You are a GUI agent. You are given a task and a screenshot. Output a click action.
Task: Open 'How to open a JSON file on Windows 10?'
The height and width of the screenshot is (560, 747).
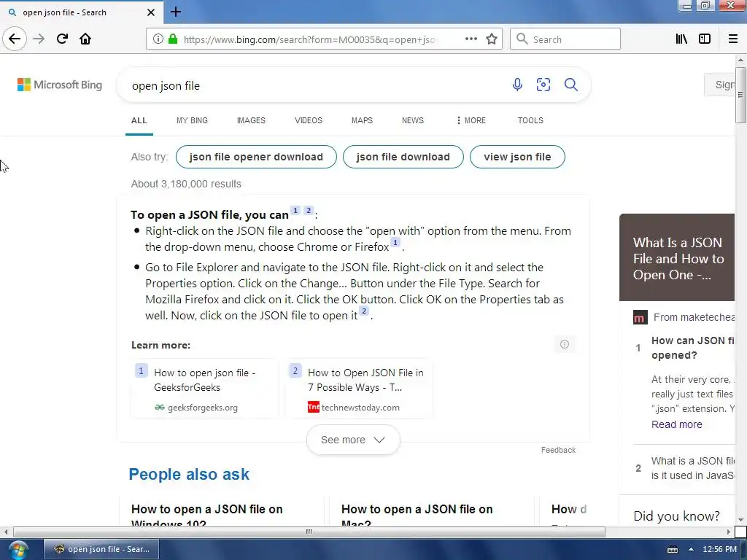[206, 515]
